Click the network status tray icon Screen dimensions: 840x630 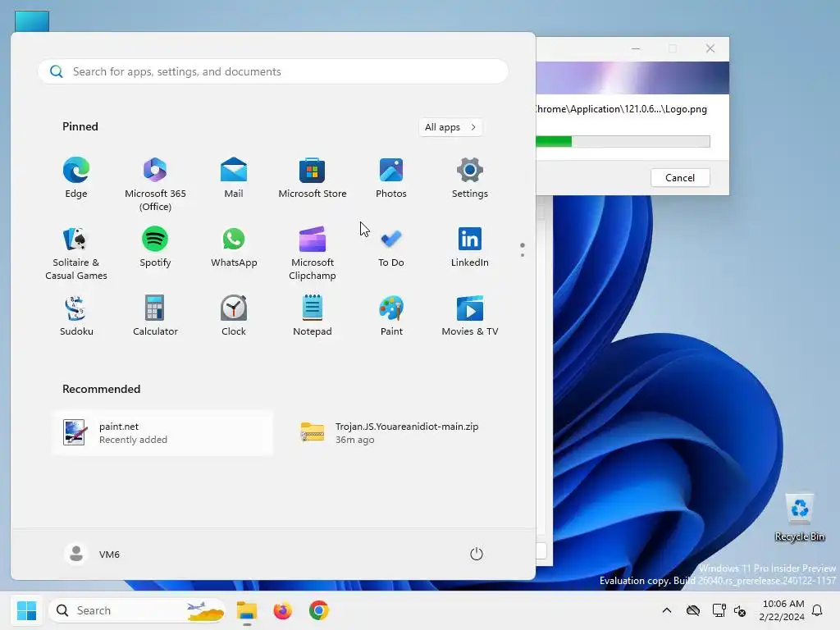719,610
